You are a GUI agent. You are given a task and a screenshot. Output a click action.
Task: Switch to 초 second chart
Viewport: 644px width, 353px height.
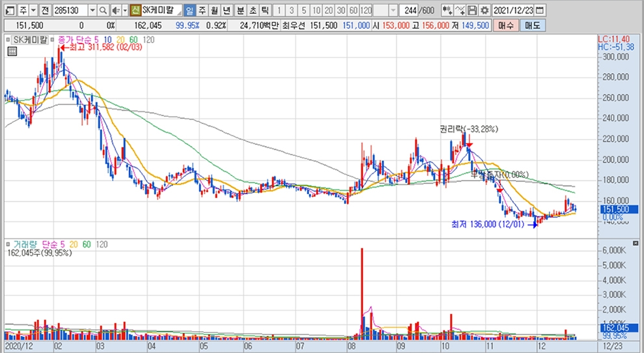tap(252, 10)
